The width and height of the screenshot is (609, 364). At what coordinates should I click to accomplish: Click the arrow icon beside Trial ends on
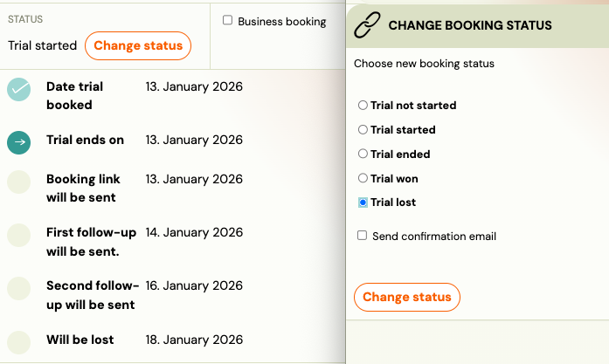19,142
